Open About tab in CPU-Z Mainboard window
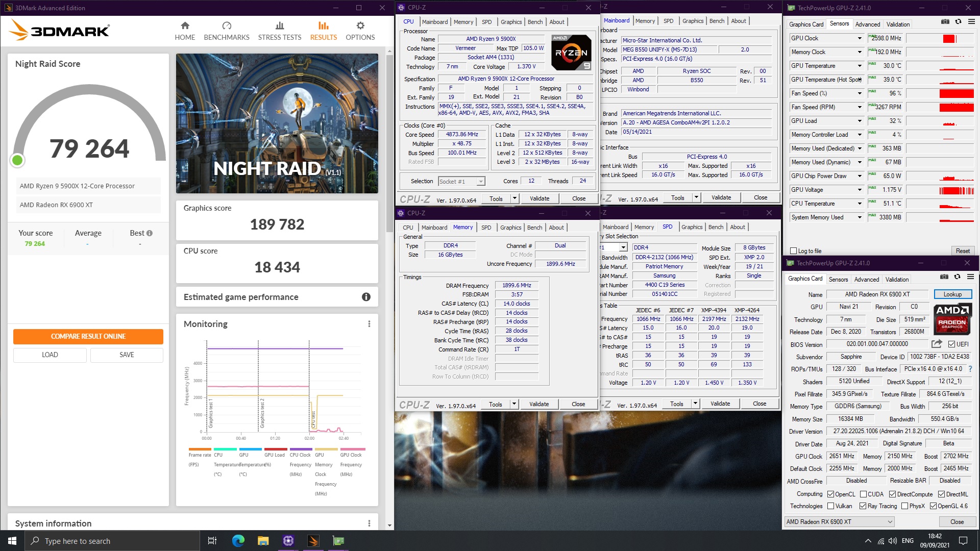Screen dimensions: 980x551 (x=739, y=21)
